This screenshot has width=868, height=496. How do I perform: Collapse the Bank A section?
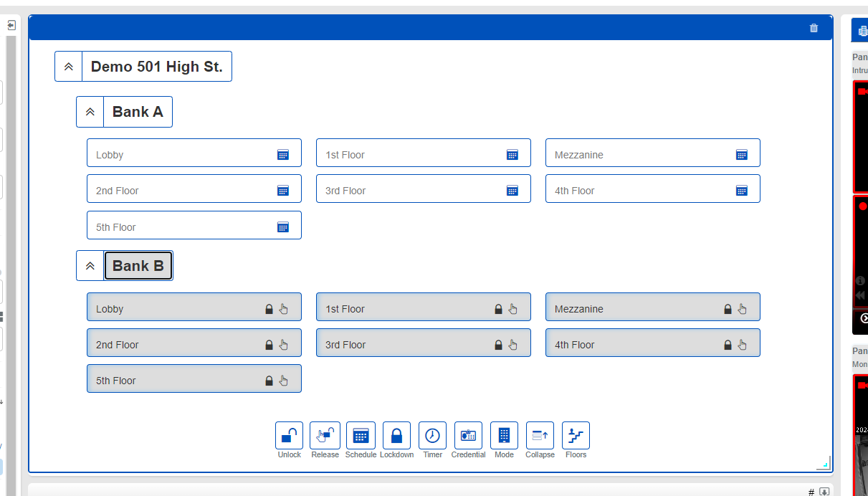(90, 112)
